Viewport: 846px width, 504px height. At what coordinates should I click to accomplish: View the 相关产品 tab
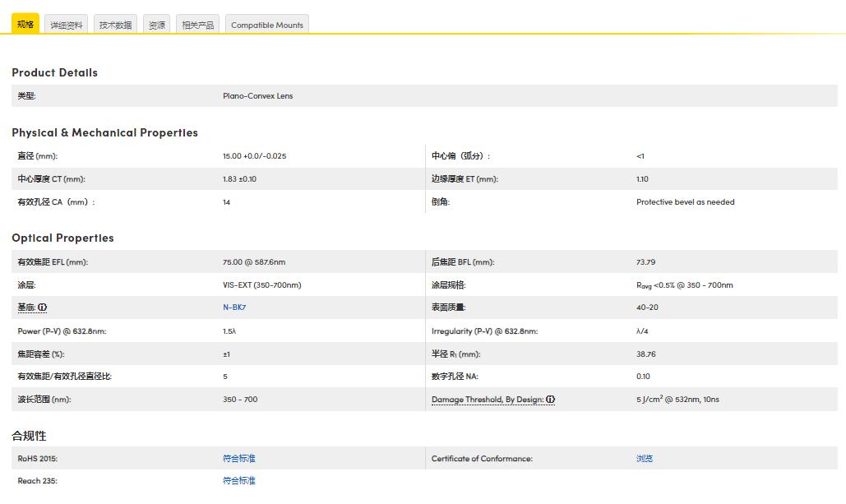coord(197,25)
